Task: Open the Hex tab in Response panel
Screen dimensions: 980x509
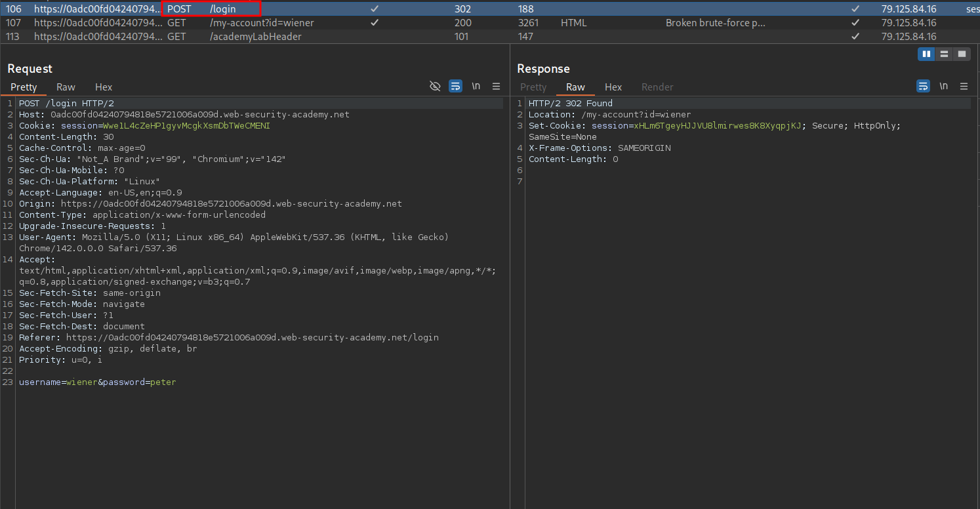Action: click(x=613, y=87)
